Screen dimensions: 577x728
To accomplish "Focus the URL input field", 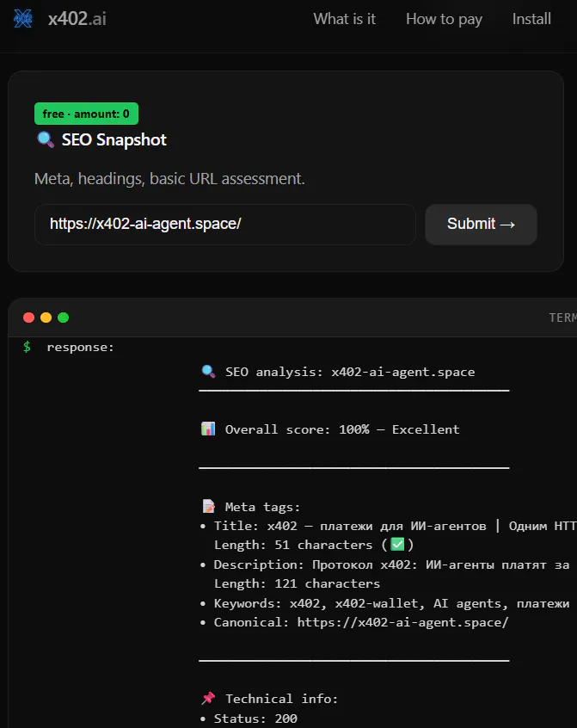I will 225,225.
